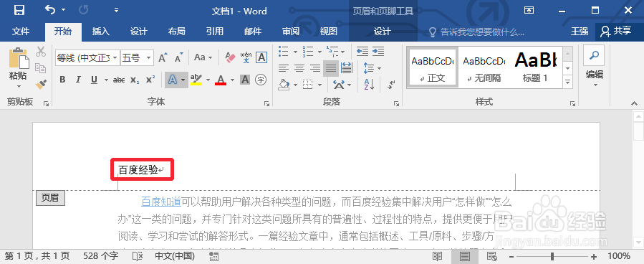The width and height of the screenshot is (644, 264).
Task: Open the Aa change case dropdown
Action: (203, 57)
